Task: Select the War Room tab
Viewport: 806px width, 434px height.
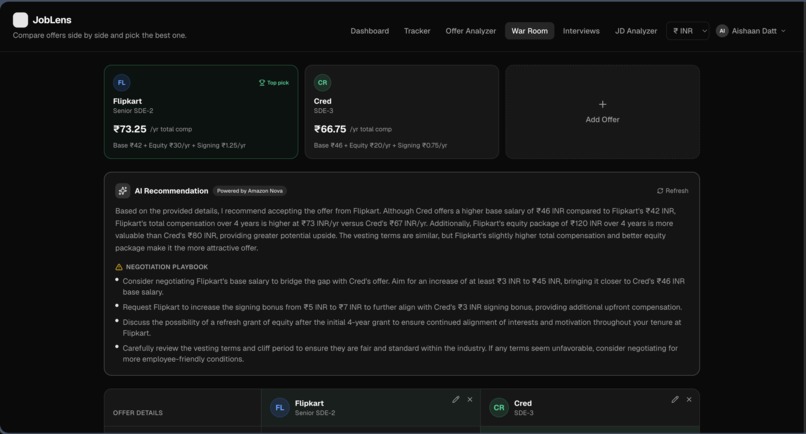Action: tap(529, 31)
